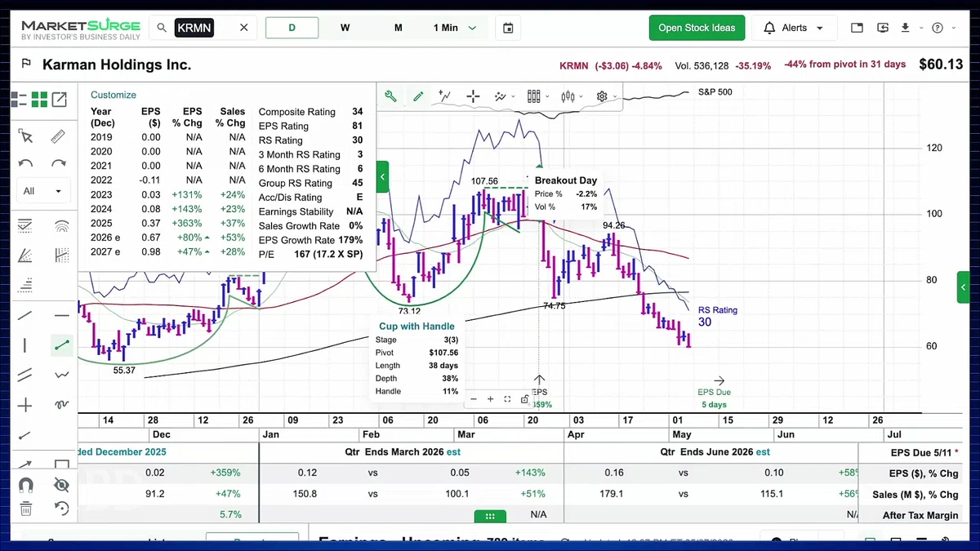Switch to the monthly (M) chart
The image size is (980, 551).
(x=399, y=28)
